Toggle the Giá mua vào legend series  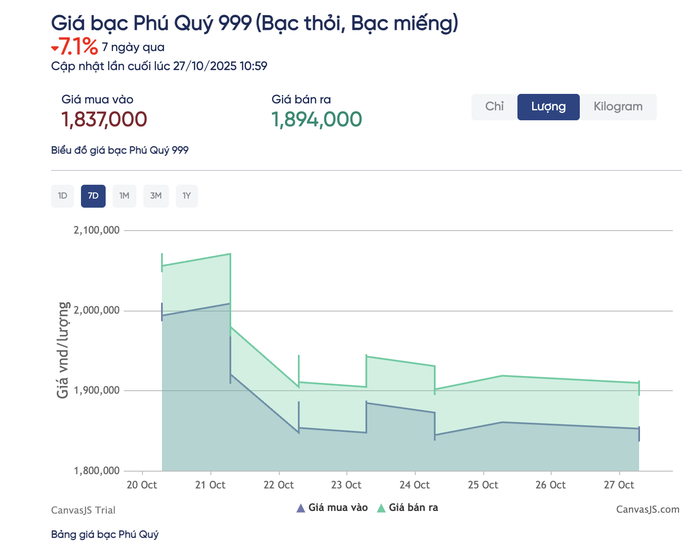[339, 508]
